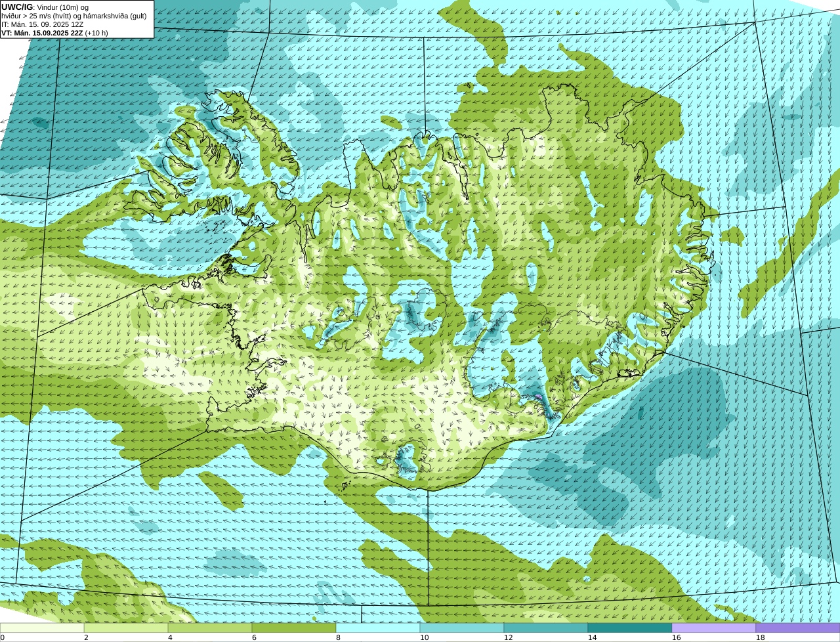
Task: Click the scale label '6' on the legend
Action: click(254, 637)
